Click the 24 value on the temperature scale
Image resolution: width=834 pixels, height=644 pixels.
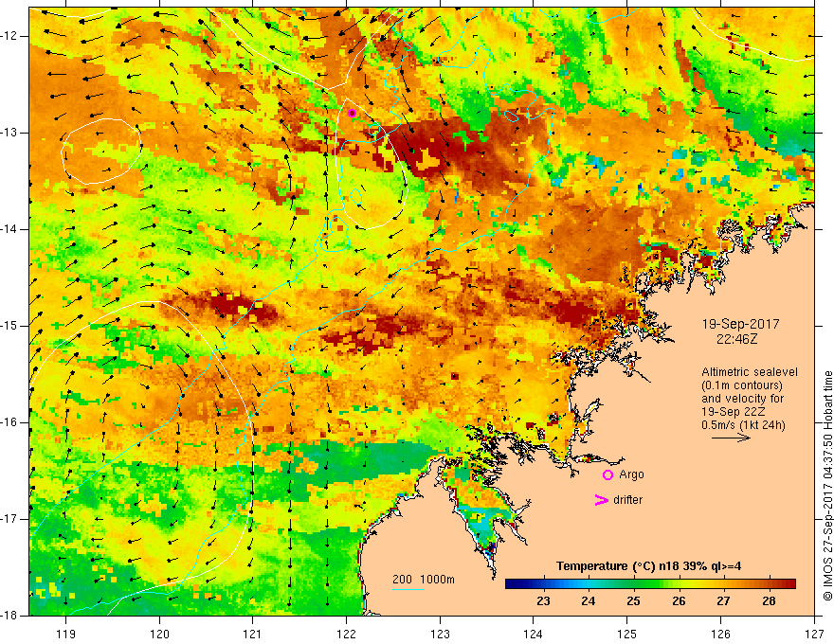pyautogui.click(x=588, y=601)
